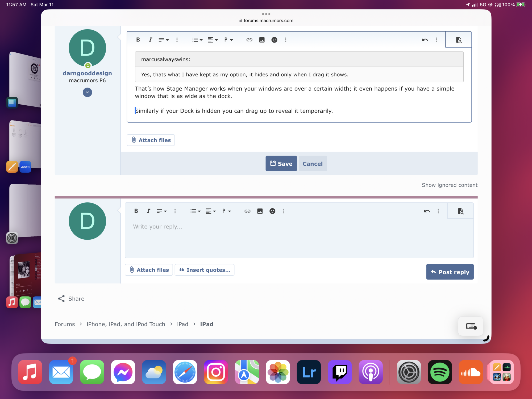Open the smilies picker in edit toolbar
Image resolution: width=532 pixels, height=399 pixels.
pos(274,40)
